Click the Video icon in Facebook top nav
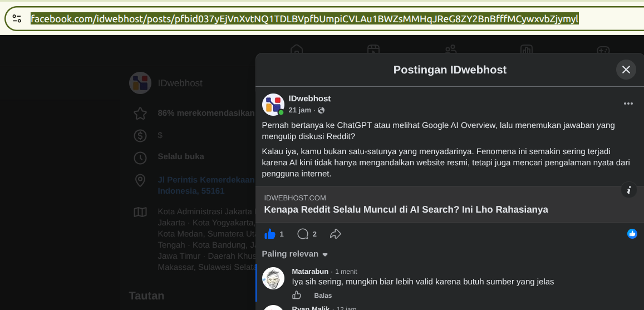644x310 pixels. click(x=373, y=50)
